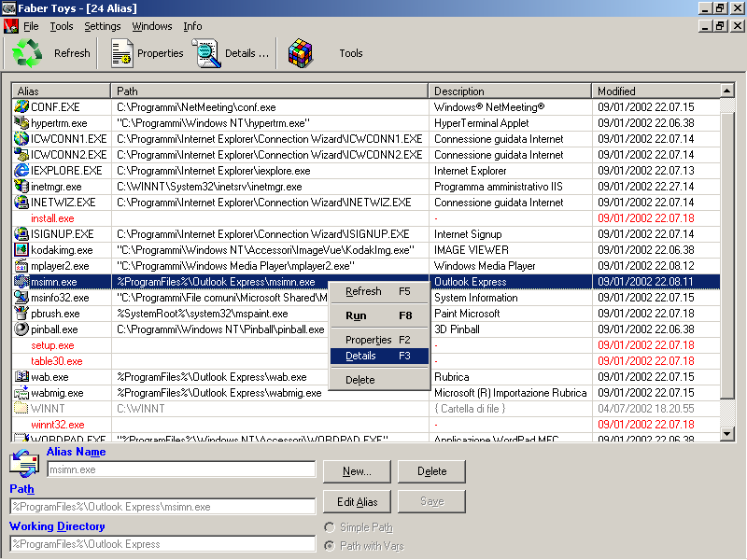Click the Details magnifier toolbar icon
This screenshot has width=747, height=560.
(206, 53)
